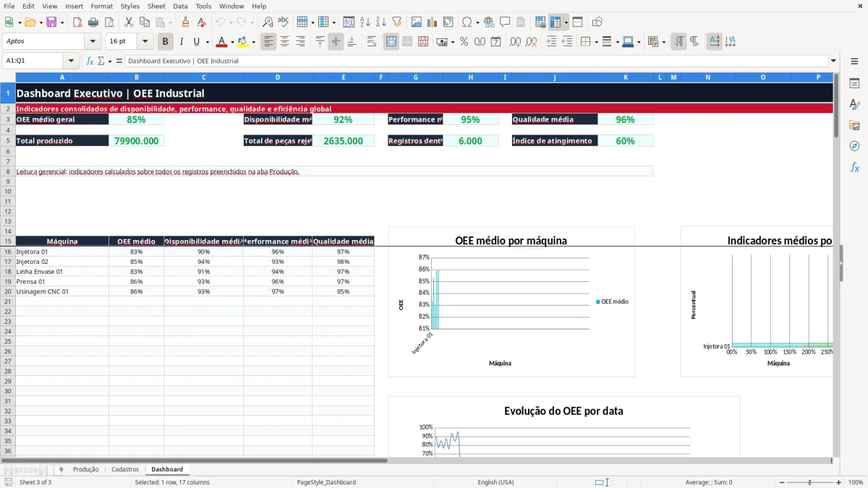Viewport: 868px width, 488px height.
Task: Open the Special Character dropdown arrow
Action: click(477, 22)
